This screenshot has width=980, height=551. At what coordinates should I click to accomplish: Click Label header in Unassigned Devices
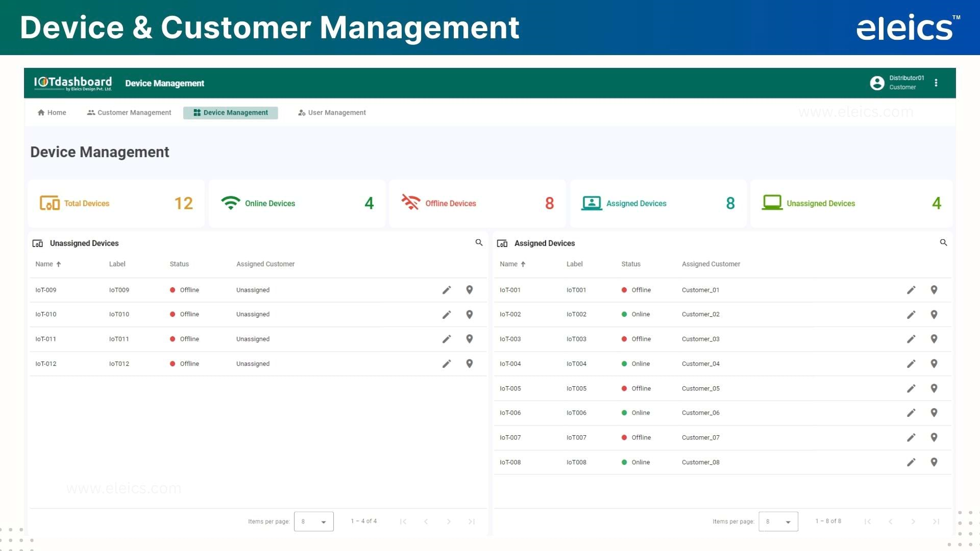point(117,264)
